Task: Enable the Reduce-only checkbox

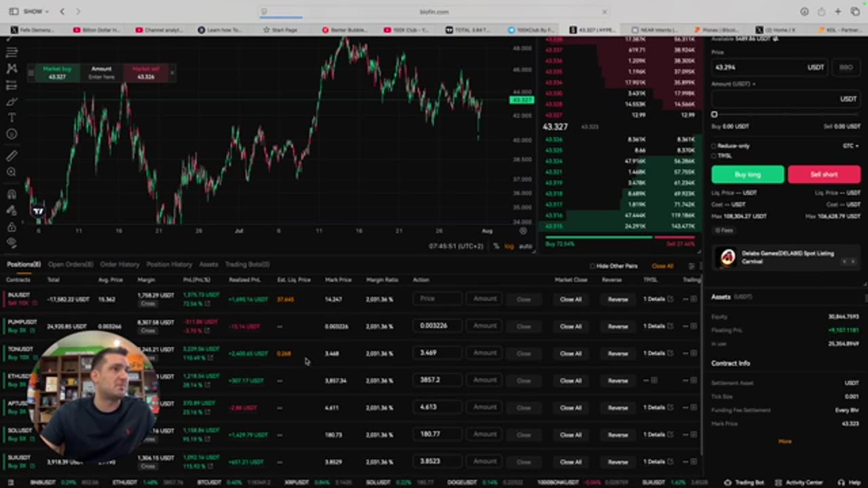Action: point(714,146)
